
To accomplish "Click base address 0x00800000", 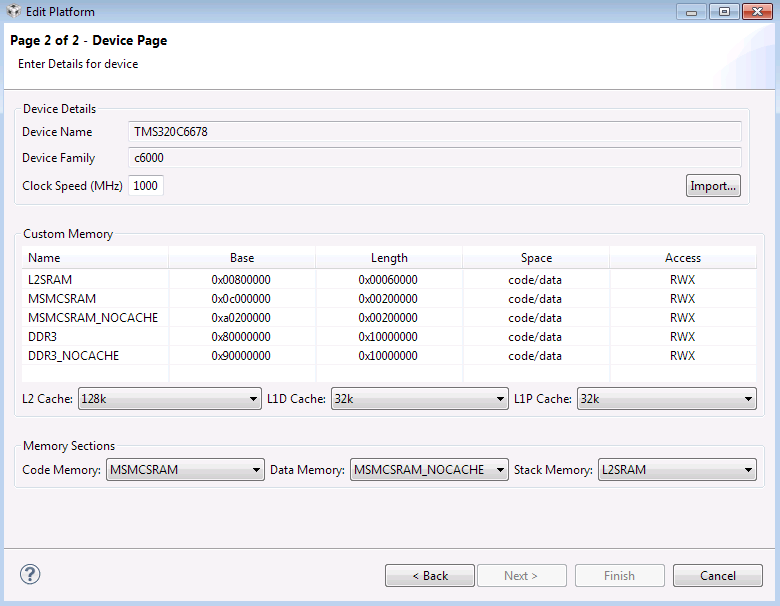I will 241,280.
